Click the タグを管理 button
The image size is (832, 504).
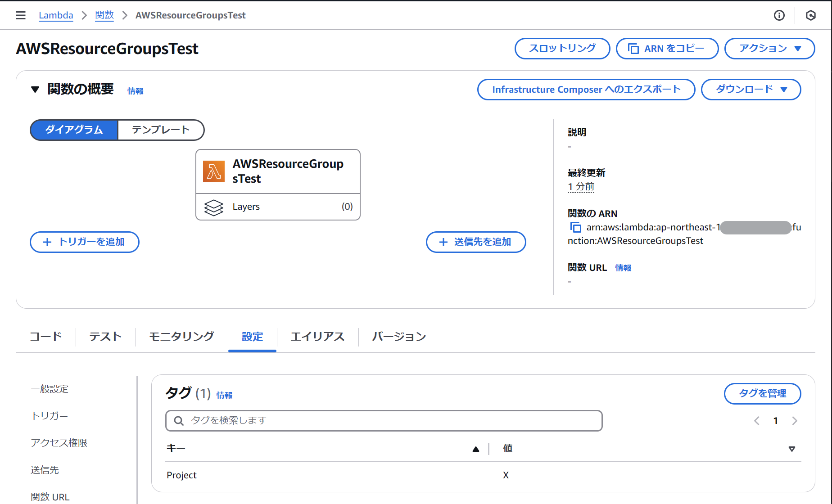coord(762,394)
